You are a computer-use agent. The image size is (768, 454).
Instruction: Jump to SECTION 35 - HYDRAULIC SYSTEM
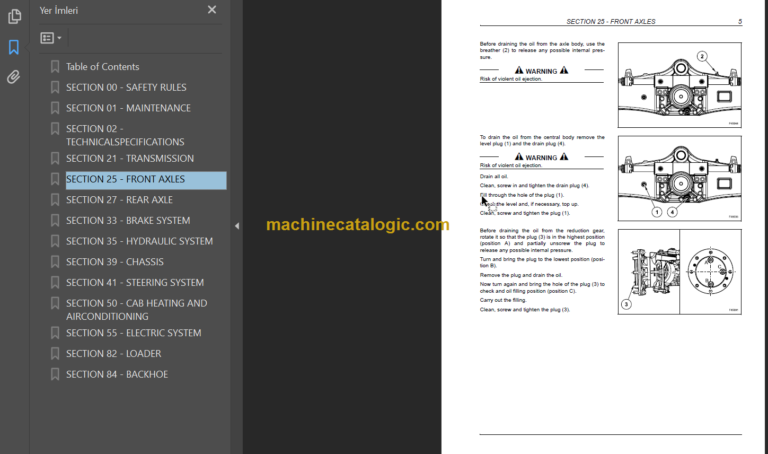pos(140,241)
